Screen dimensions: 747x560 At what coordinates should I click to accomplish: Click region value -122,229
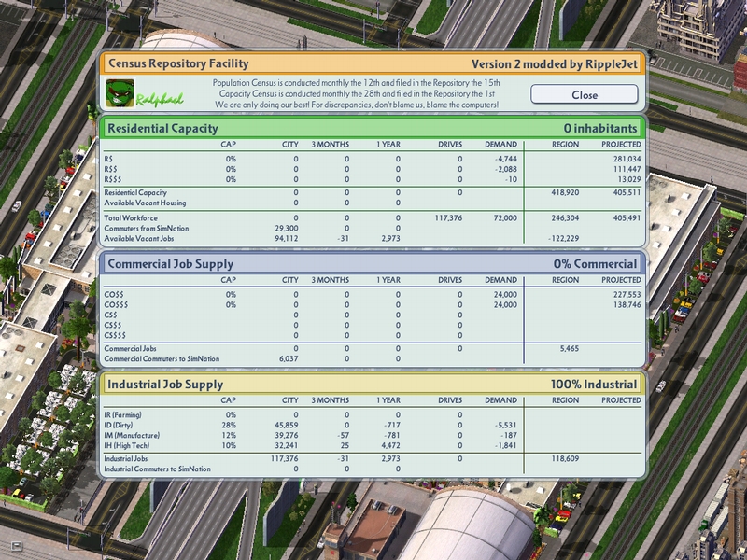564,239
